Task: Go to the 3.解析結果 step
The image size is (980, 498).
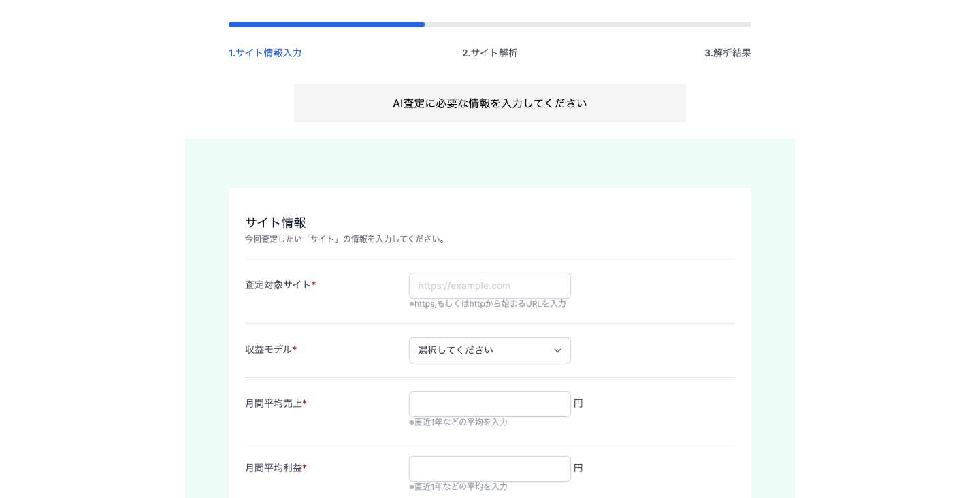Action: point(728,53)
